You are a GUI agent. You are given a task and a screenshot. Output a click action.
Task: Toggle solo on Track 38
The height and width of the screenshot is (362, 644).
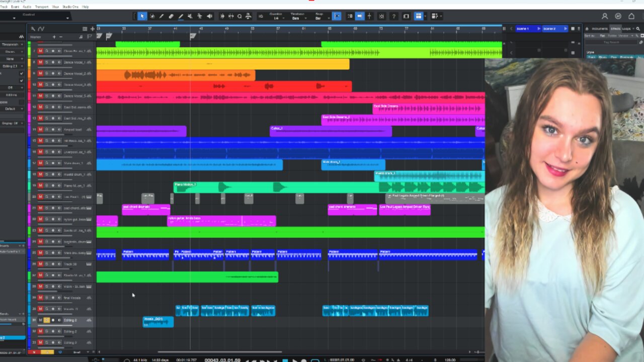pyautogui.click(x=46, y=264)
